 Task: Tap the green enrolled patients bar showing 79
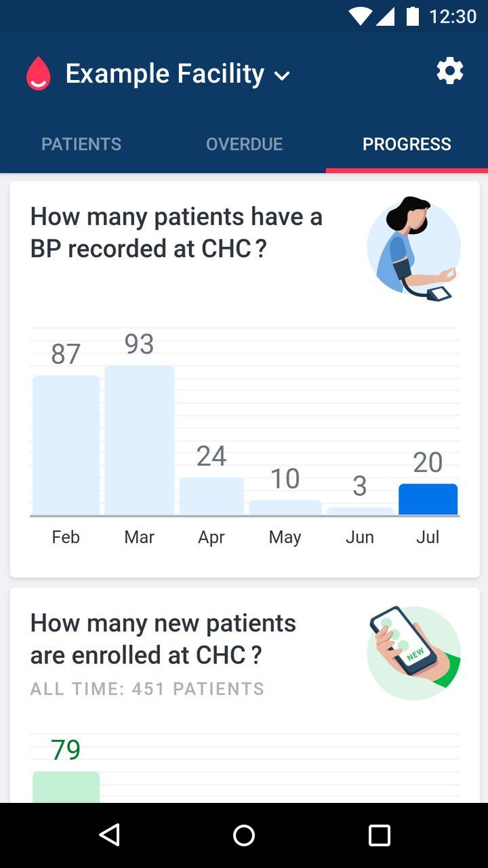pyautogui.click(x=66, y=787)
